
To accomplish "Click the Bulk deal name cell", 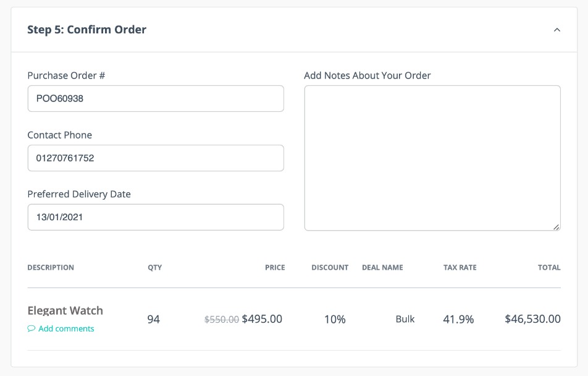I will coord(405,319).
